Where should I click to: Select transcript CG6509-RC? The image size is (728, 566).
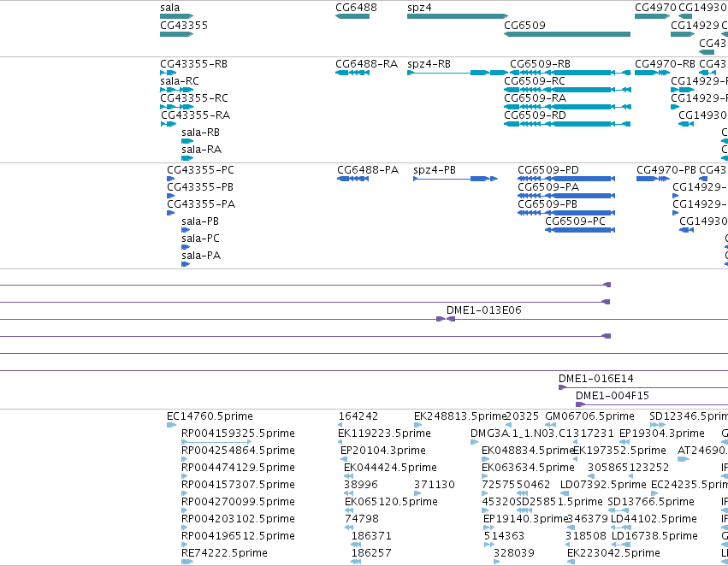567,90
